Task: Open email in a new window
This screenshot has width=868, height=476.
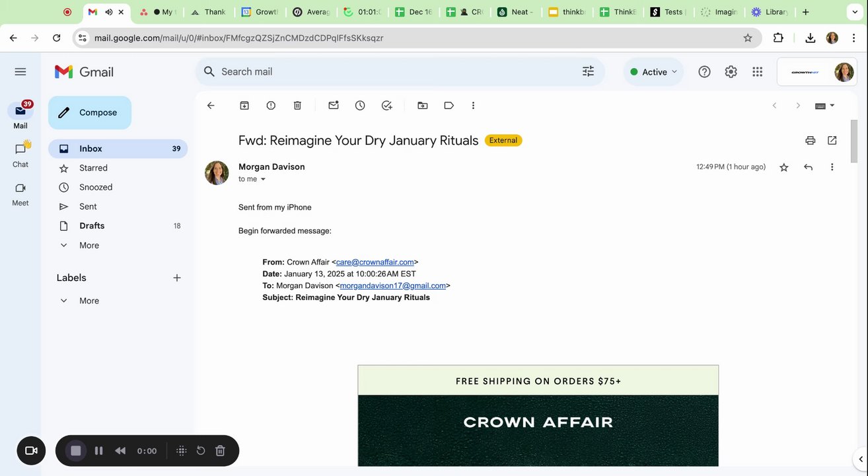Action: [x=832, y=140]
